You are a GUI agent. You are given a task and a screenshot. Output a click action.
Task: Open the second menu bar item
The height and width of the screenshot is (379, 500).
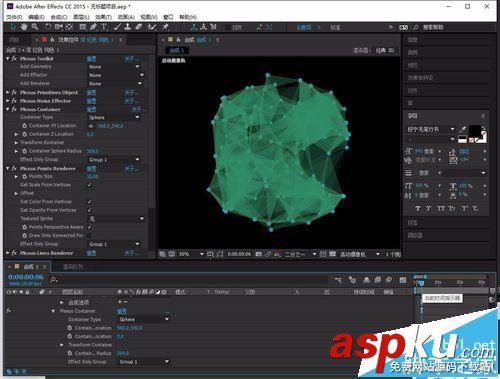[36, 17]
